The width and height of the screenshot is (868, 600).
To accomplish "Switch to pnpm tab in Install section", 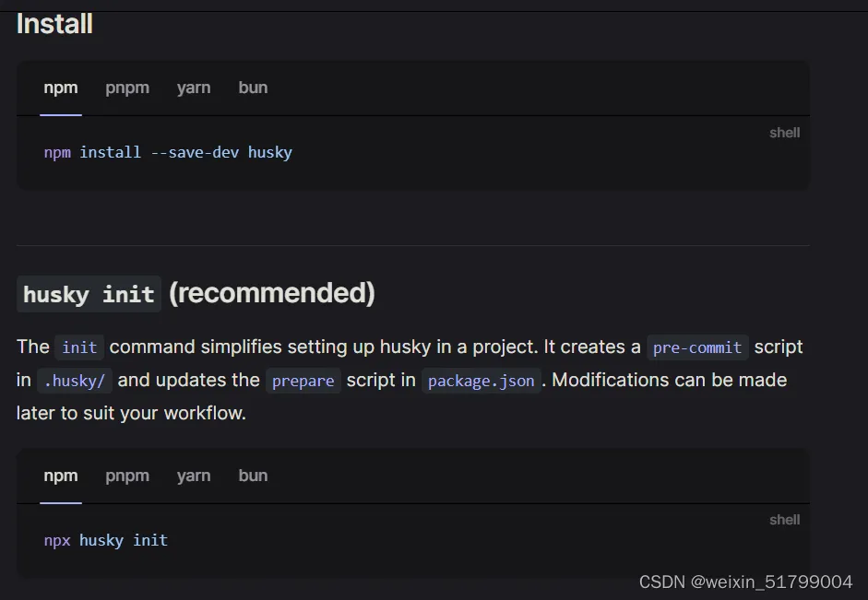I will [127, 88].
